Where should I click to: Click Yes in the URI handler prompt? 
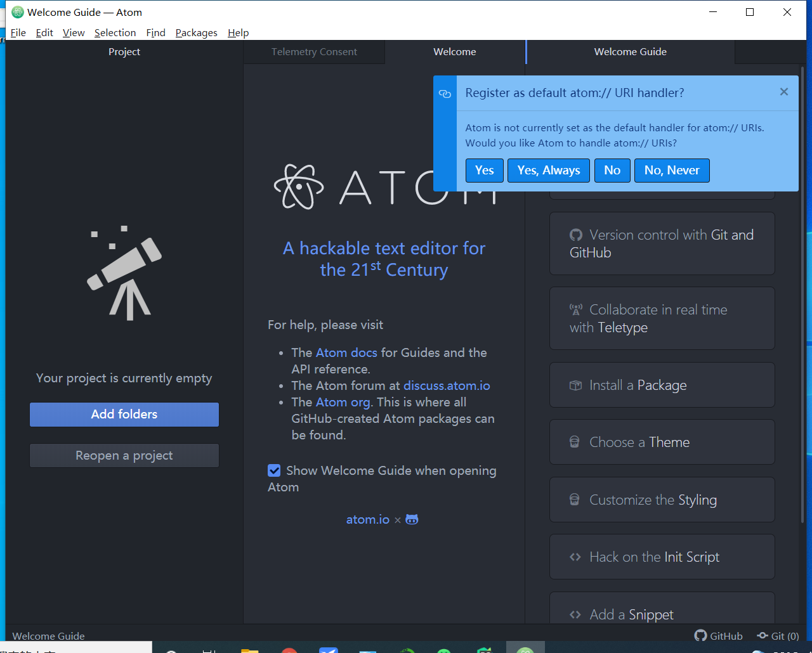[x=485, y=171]
